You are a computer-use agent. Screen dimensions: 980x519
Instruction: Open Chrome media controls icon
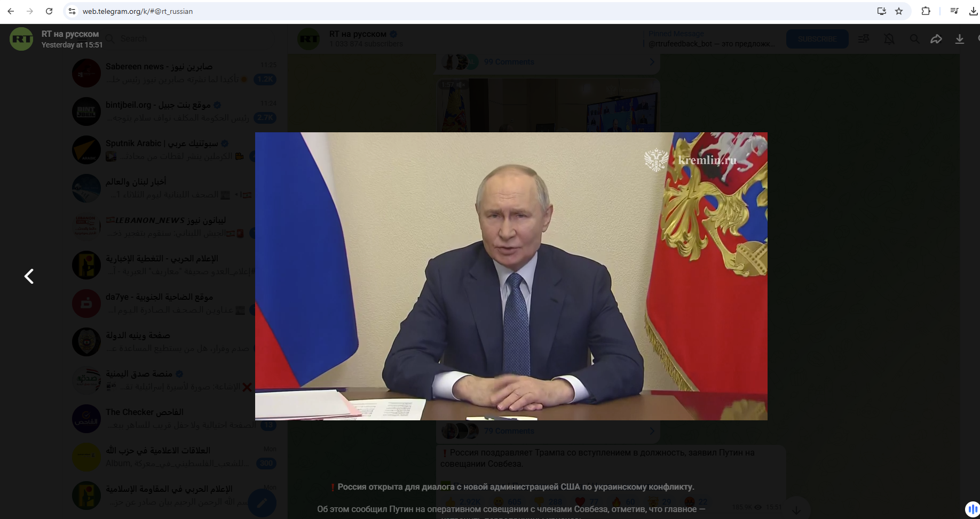954,11
